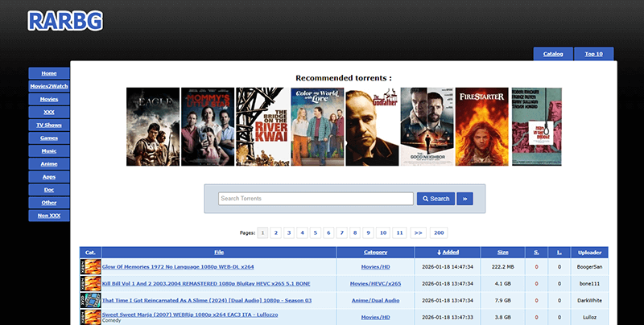Sort by Category column header
Screen dimensions: 644x325
point(375,253)
